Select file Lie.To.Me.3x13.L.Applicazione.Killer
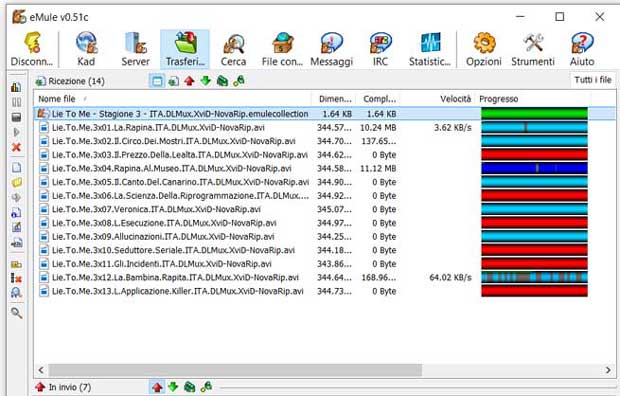This screenshot has width=620, height=396. 324,291
